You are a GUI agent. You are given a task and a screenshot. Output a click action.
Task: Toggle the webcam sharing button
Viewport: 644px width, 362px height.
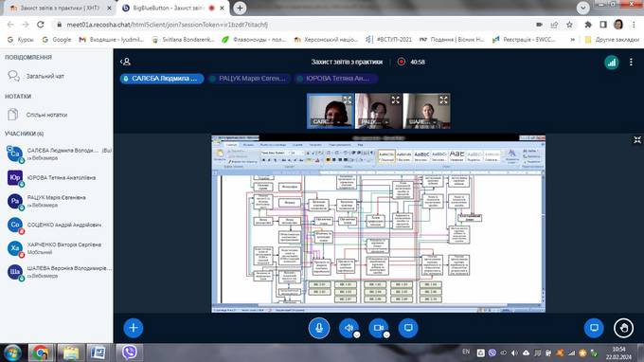point(378,328)
